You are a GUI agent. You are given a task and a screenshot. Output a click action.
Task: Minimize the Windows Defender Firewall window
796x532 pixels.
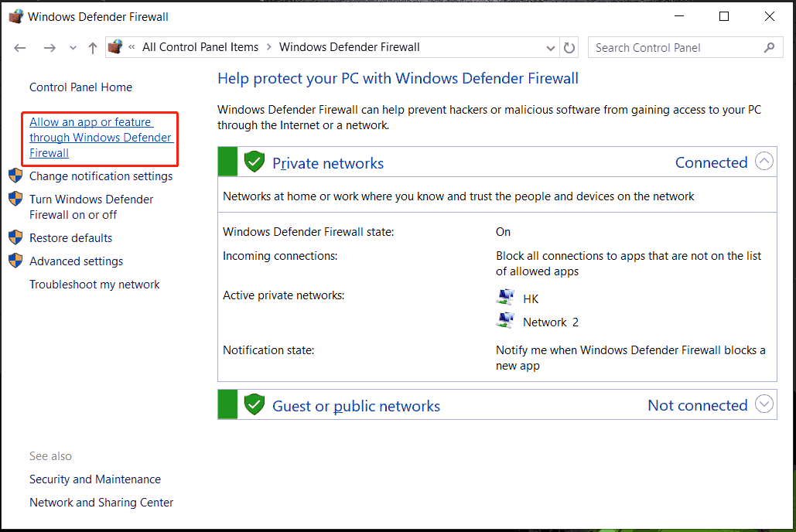pos(678,16)
